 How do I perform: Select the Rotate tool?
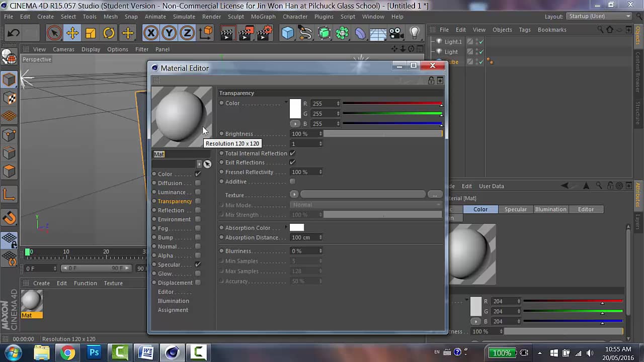[x=109, y=33]
